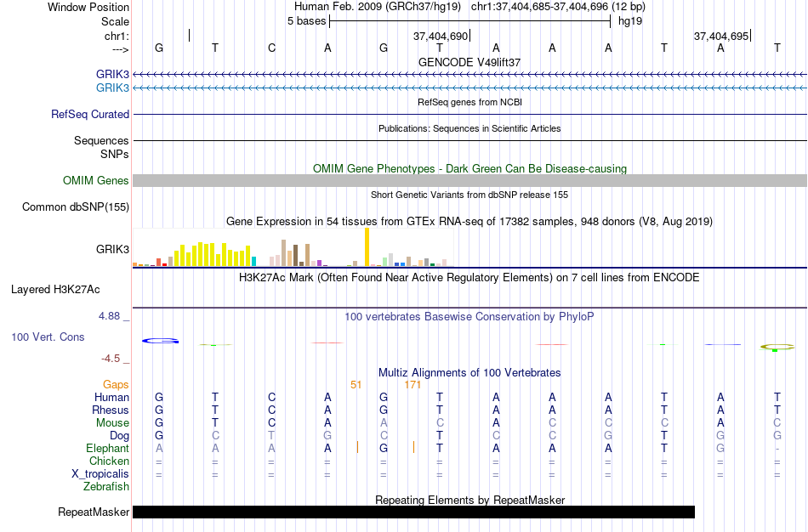
Task: Click the chr1: base position label
Action: [x=117, y=36]
